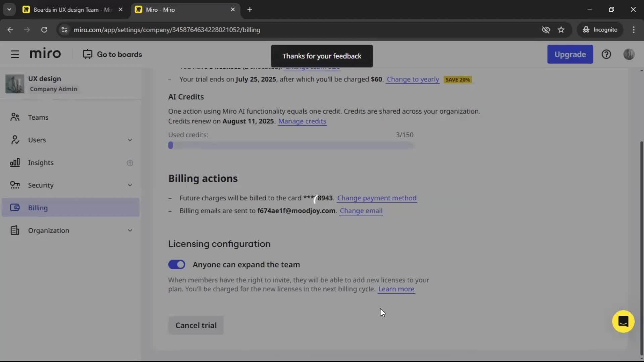Open the hamburger main menu
Viewport: 644px width, 362px height.
pos(15,54)
